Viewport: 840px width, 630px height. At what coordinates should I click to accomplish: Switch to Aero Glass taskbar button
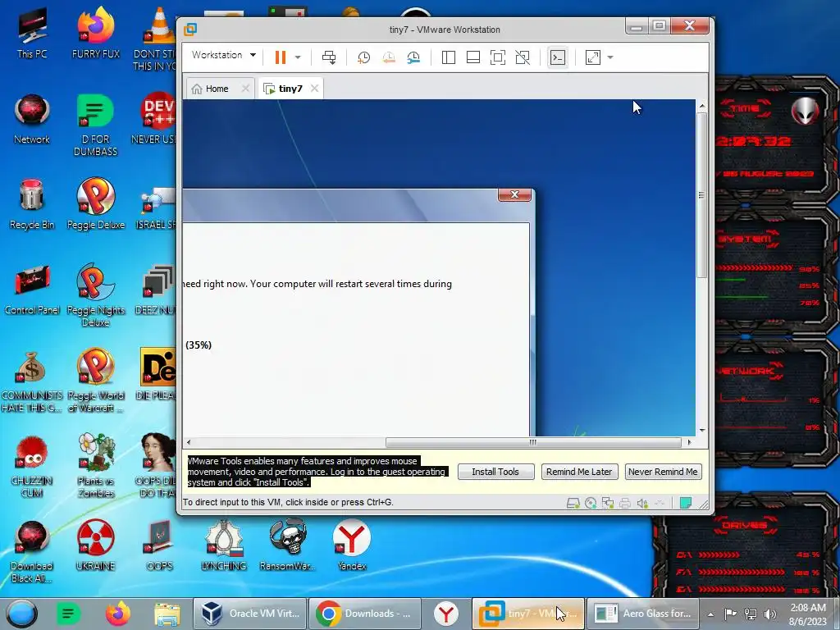(643, 614)
